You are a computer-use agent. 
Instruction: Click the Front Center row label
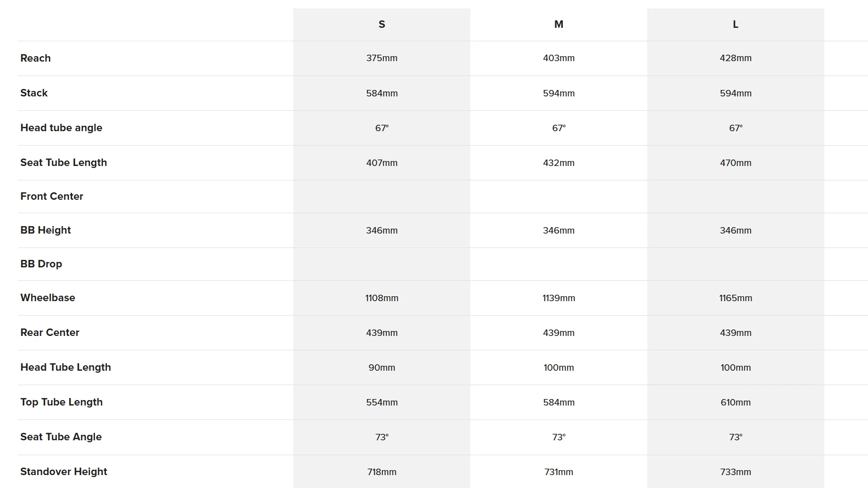pyautogui.click(x=52, y=196)
